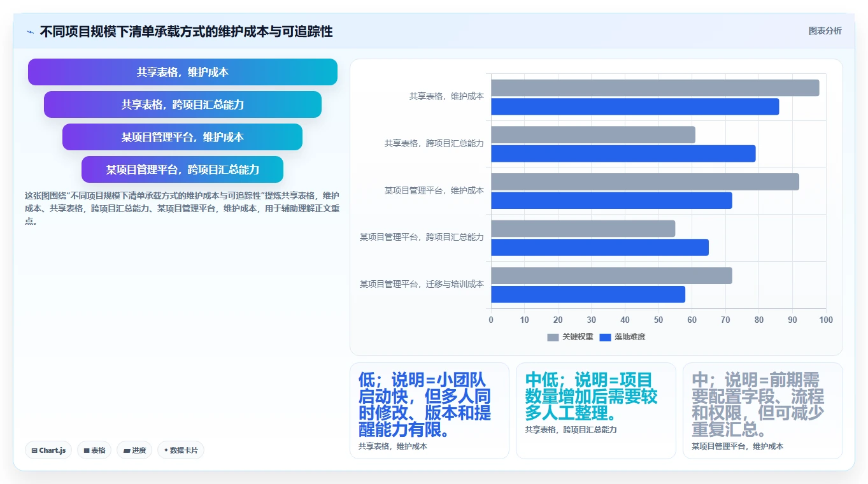The width and height of the screenshot is (868, 484).
Task: Click gray bar for 某项目管理平台，跨项目汇总能力
Action: click(x=583, y=229)
